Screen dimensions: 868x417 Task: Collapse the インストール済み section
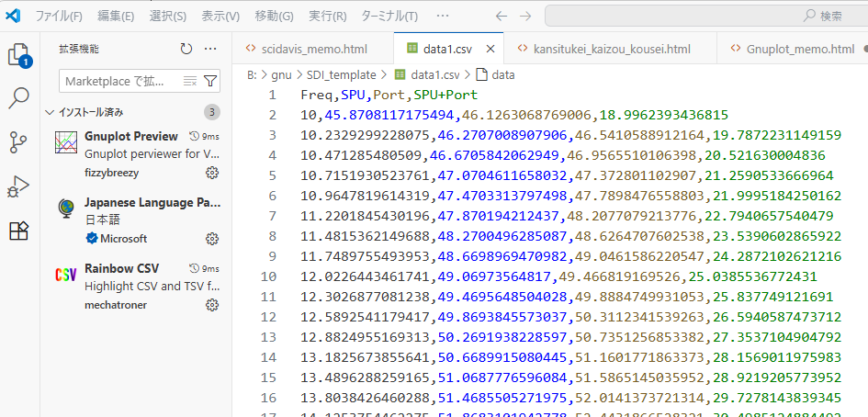51,113
